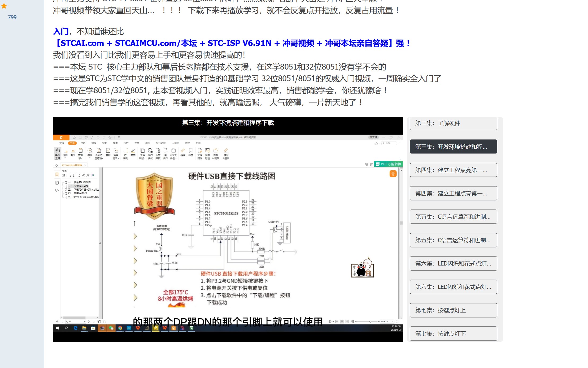Open the 文件转换 file convert dropdown
This screenshot has width=588, height=368.
(142, 154)
